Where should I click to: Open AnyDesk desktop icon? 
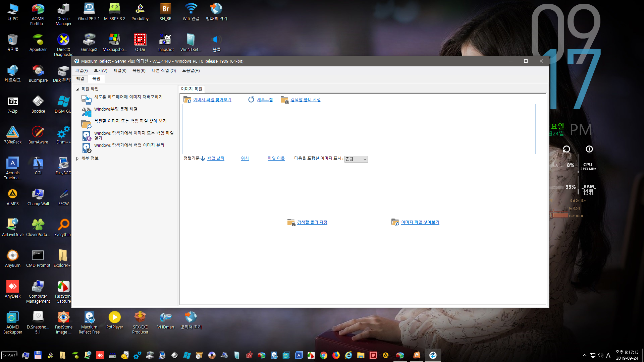(12, 289)
